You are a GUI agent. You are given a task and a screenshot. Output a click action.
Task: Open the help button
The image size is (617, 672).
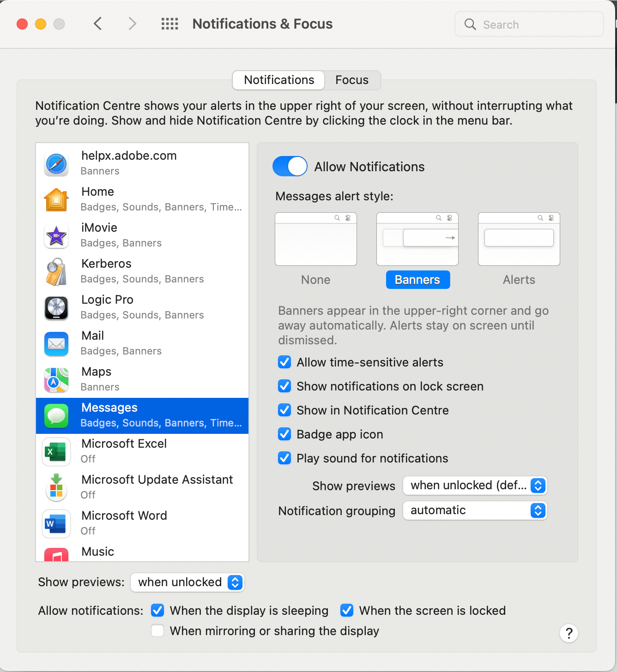[x=569, y=633]
